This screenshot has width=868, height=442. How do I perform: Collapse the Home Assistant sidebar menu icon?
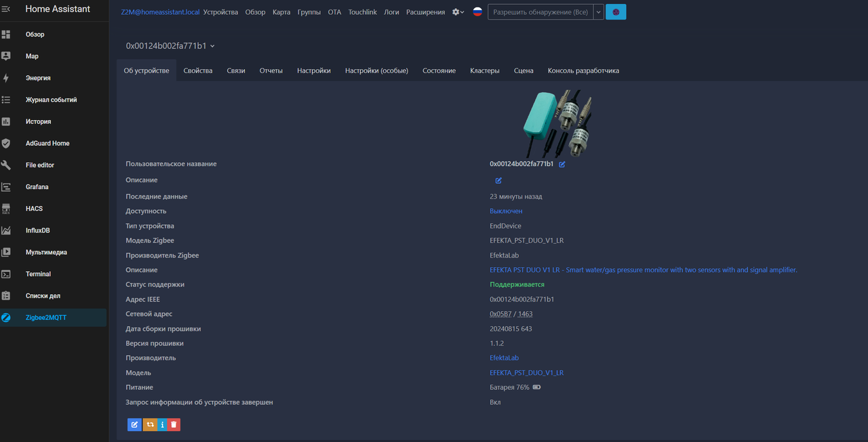[6, 9]
